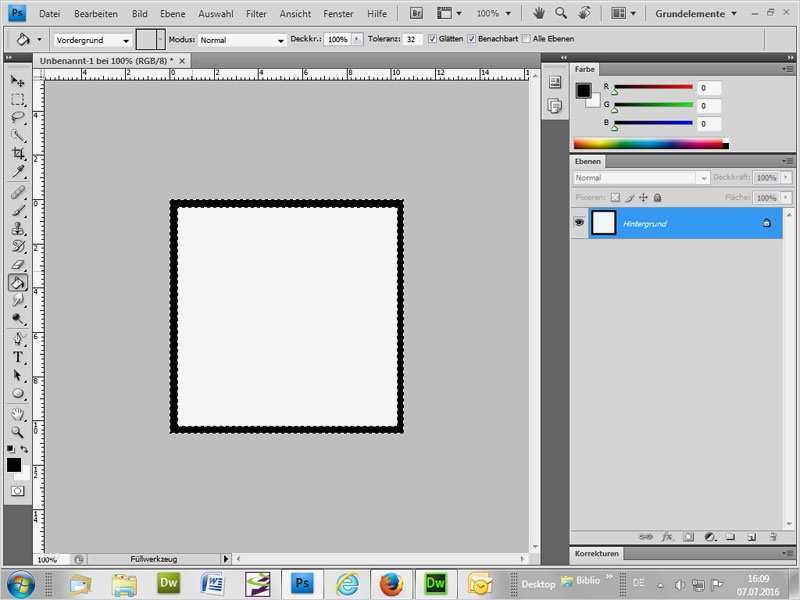Select the Hintergrund layer thumbnail
This screenshot has height=600, width=800.
click(x=604, y=223)
